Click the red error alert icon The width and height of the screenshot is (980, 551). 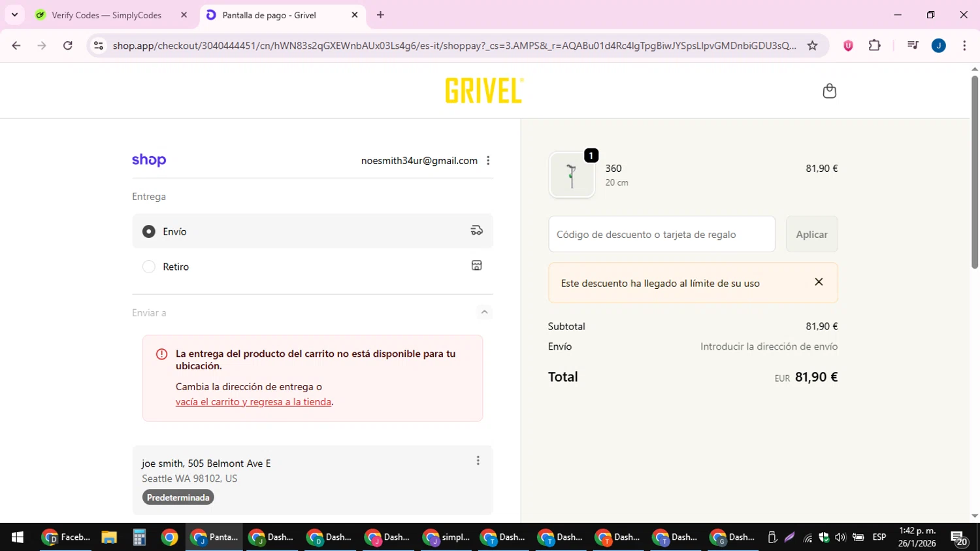[161, 354]
